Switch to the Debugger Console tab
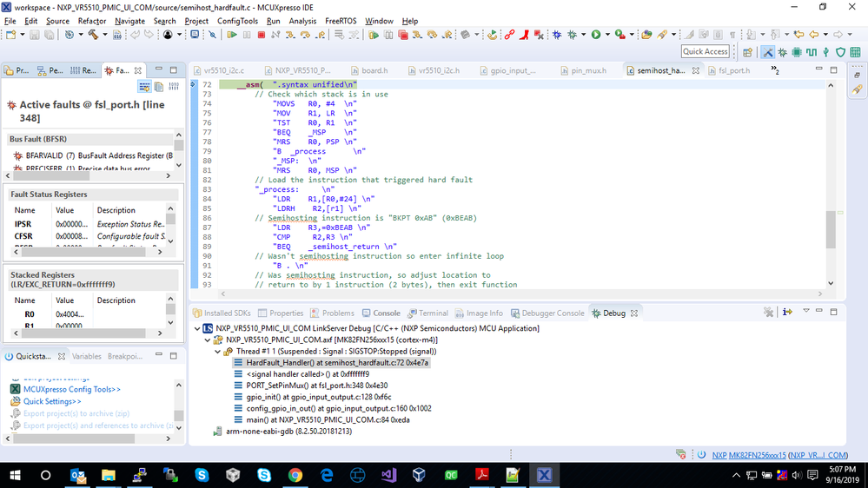The image size is (868, 488). coord(547,313)
